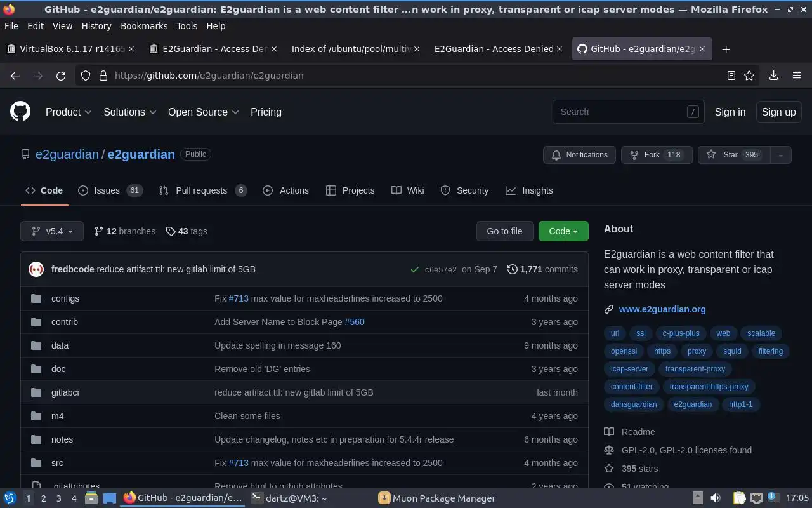Switch to the Issues tab
This screenshot has width=812, height=508.
[110, 190]
